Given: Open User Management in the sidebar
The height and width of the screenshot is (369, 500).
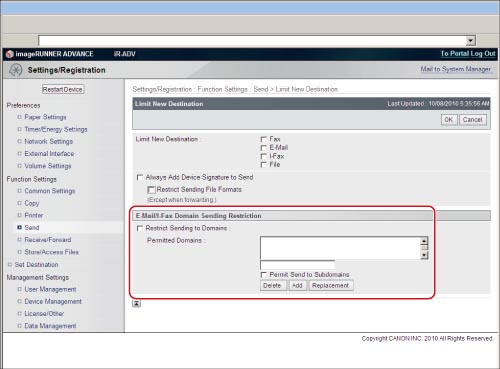Looking at the screenshot, I should tap(50, 289).
